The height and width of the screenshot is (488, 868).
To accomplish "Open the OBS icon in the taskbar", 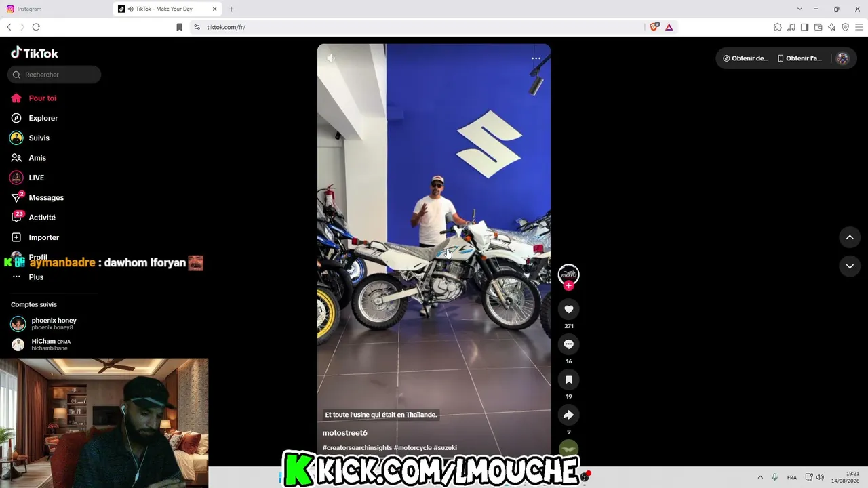I will point(585,477).
